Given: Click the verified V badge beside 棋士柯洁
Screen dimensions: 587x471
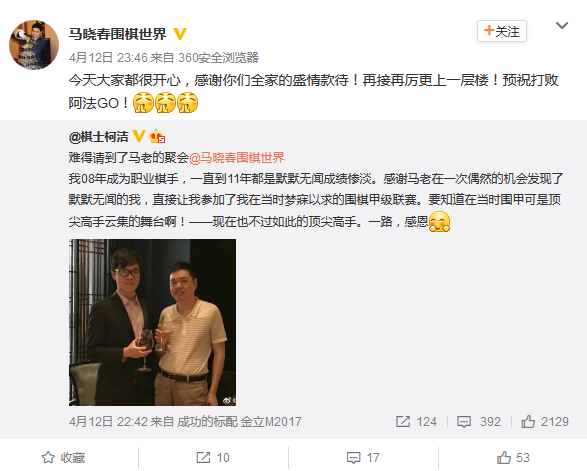Looking at the screenshot, I should [139, 136].
